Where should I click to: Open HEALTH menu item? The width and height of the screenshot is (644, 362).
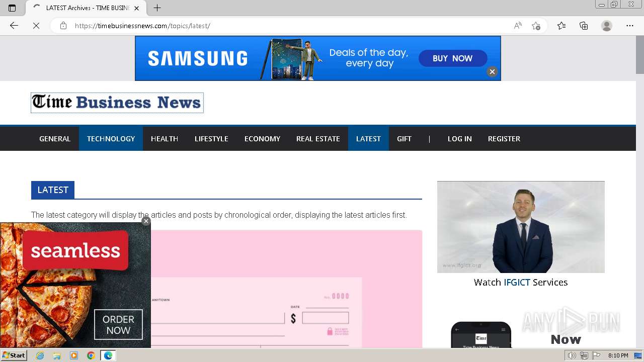click(x=165, y=139)
